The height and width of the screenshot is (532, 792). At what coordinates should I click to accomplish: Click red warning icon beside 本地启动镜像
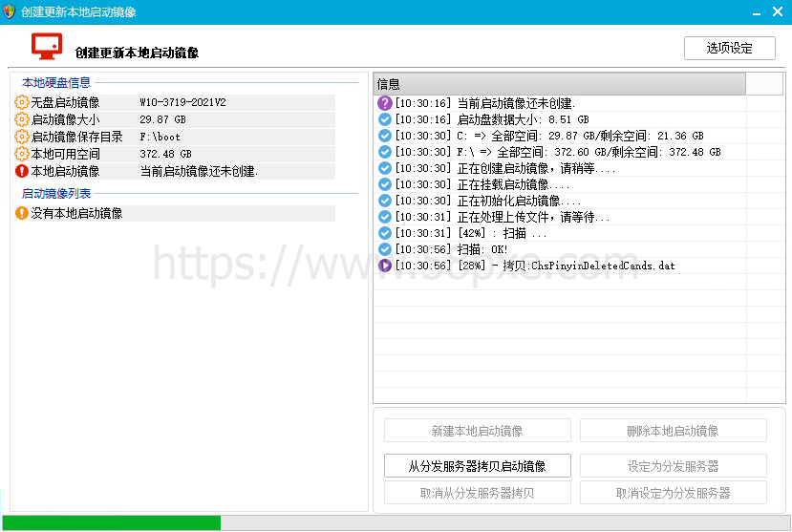[x=22, y=171]
